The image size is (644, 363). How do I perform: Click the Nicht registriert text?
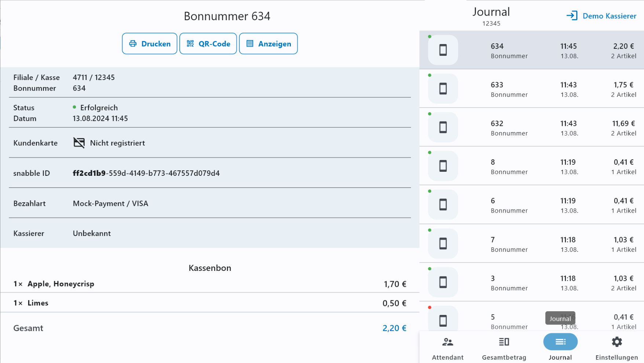[117, 143]
